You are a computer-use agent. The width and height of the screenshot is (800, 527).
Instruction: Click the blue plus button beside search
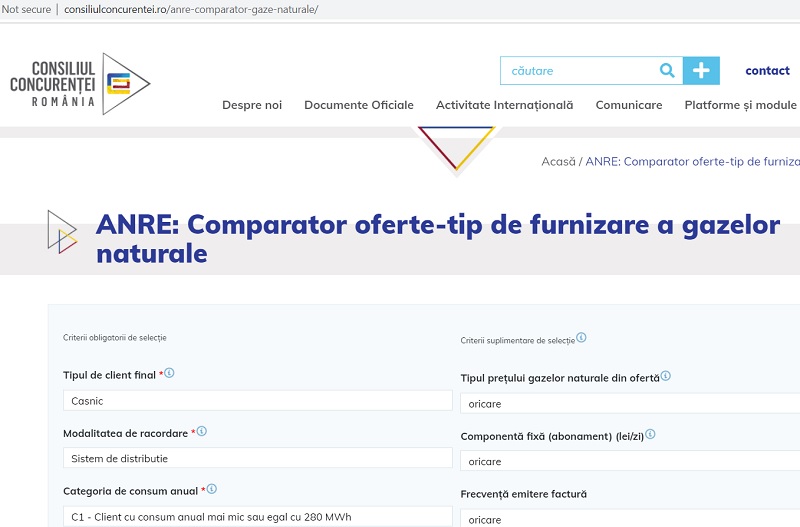coord(702,70)
